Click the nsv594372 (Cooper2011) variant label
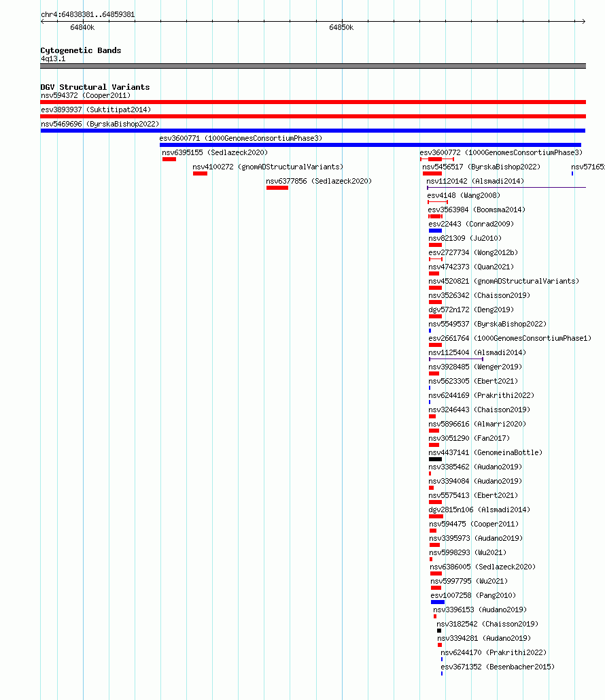The width and height of the screenshot is (605, 700). click(86, 95)
